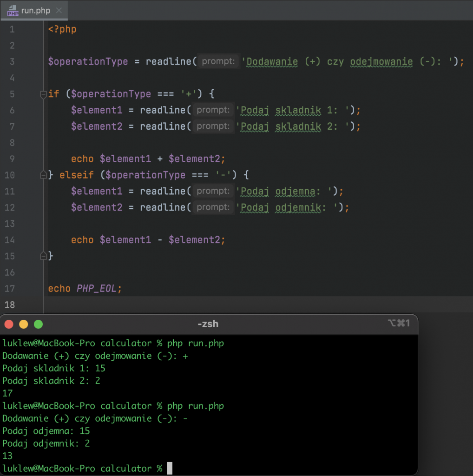The image size is (473, 476).
Task: Close the terminal with red button
Action: (9, 324)
